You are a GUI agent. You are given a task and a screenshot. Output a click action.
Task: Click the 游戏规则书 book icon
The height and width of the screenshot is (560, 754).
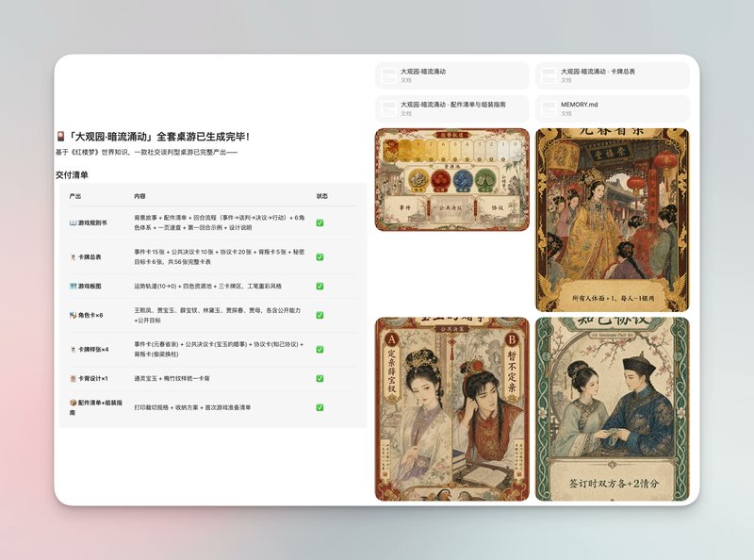74,222
